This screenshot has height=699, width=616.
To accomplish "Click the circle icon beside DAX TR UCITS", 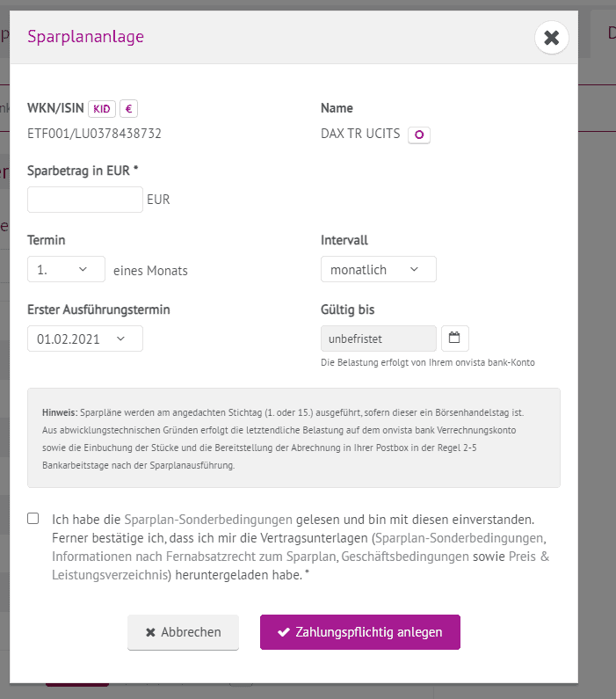I will (419, 135).
